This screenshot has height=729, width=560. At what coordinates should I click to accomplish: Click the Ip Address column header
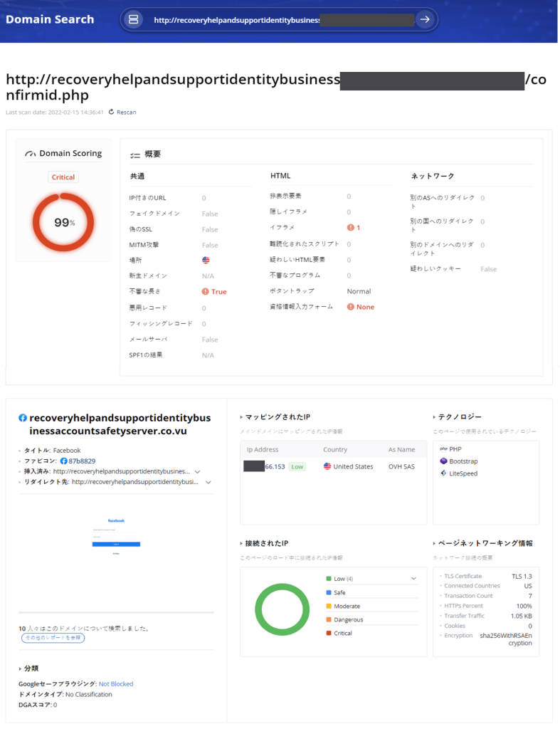pos(263,450)
